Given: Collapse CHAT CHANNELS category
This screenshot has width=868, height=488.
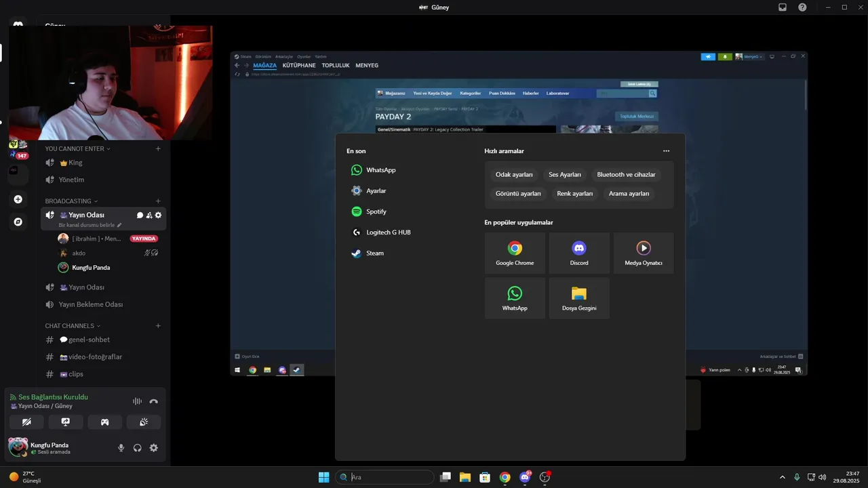Looking at the screenshot, I should pyautogui.click(x=73, y=326).
